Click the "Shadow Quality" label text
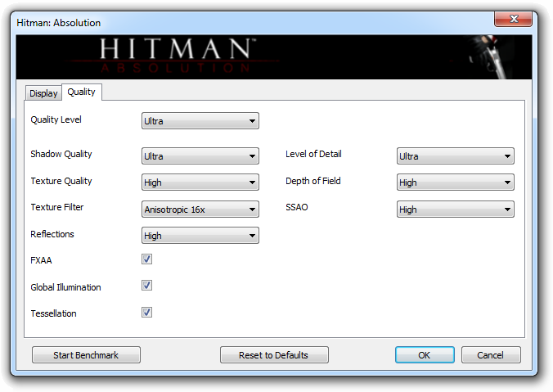Viewport: 553px width, 392px height. pyautogui.click(x=61, y=154)
